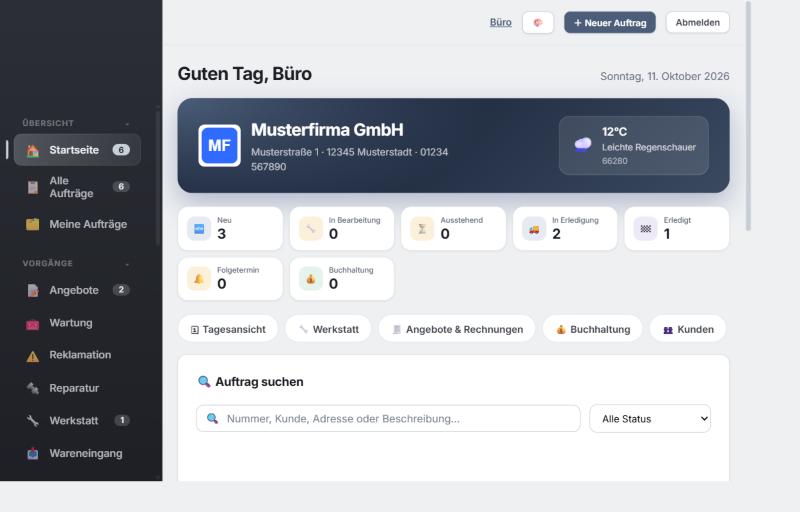The height and width of the screenshot is (512, 800).
Task: Click the Ausstehend hourglass icon
Action: 422,229
